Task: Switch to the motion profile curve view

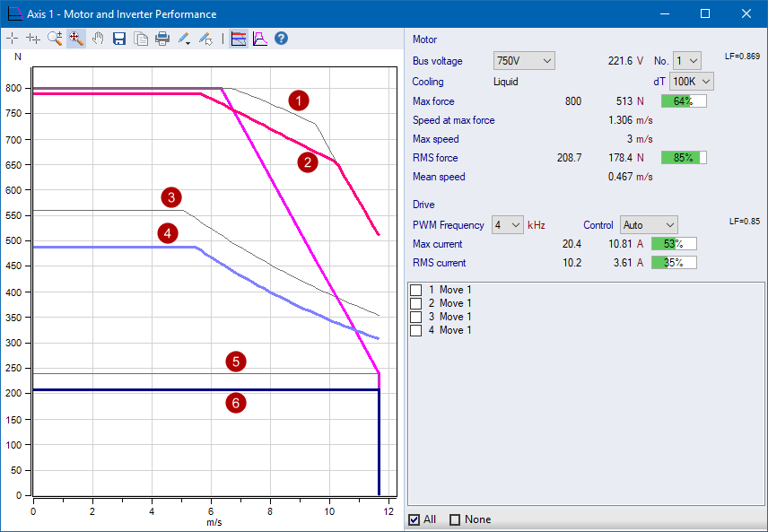Action: [259, 39]
